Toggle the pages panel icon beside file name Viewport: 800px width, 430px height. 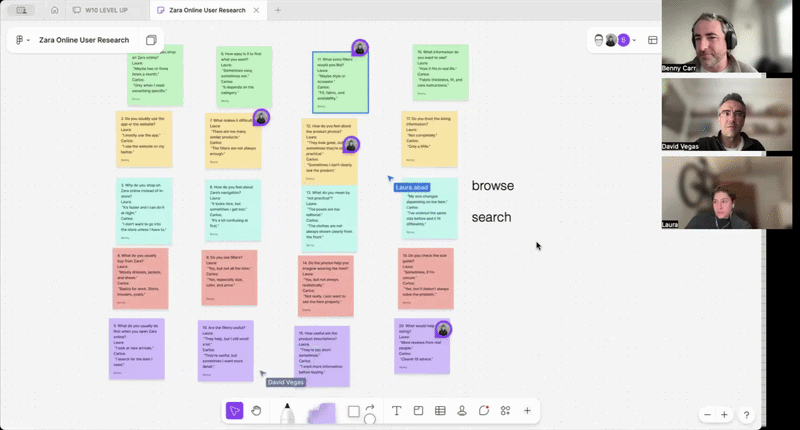tap(151, 40)
